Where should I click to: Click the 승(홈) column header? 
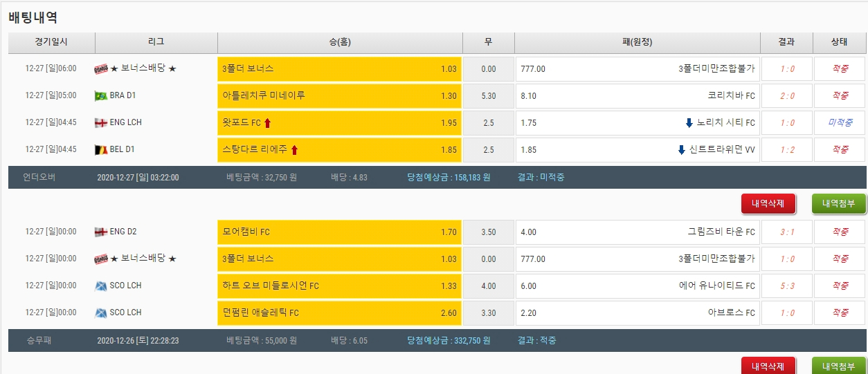pyautogui.click(x=339, y=42)
